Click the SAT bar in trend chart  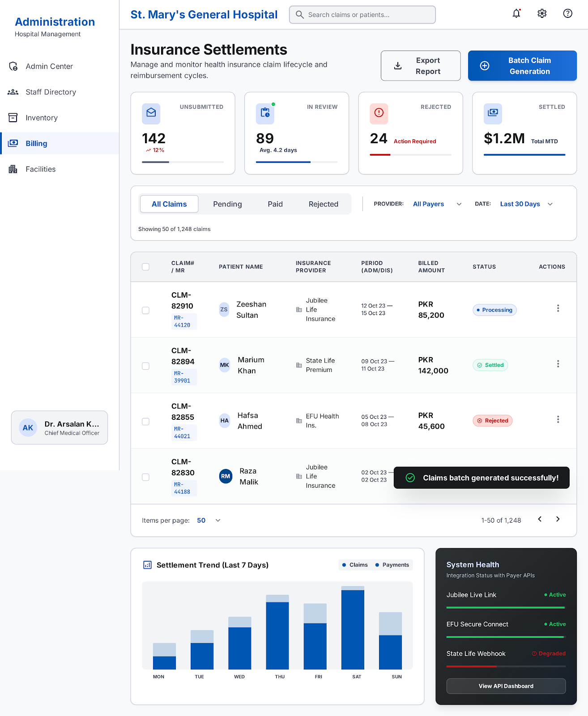[x=353, y=628]
